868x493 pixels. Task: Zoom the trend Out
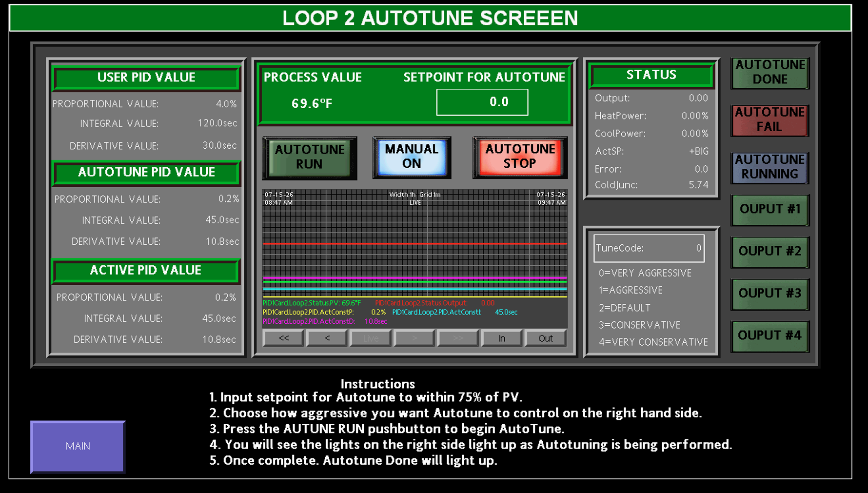546,338
